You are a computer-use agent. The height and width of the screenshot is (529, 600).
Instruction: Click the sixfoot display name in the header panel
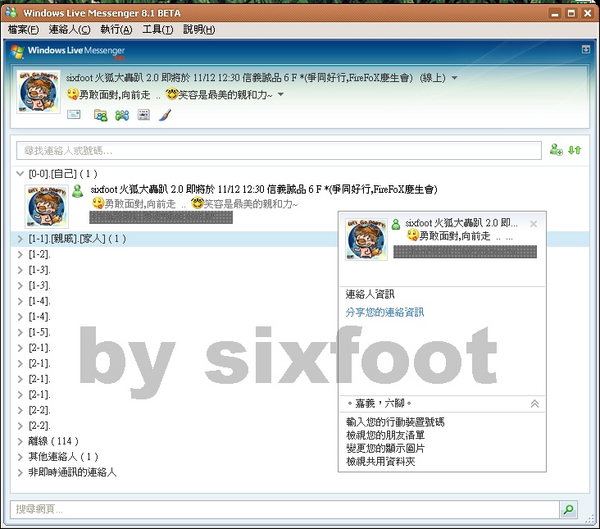coord(239,78)
